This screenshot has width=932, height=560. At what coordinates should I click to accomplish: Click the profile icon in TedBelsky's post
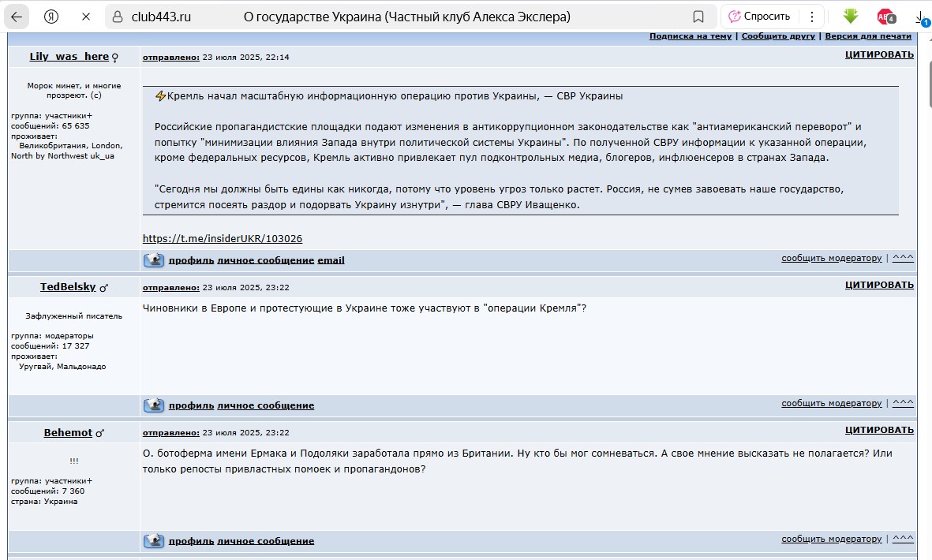(x=153, y=405)
